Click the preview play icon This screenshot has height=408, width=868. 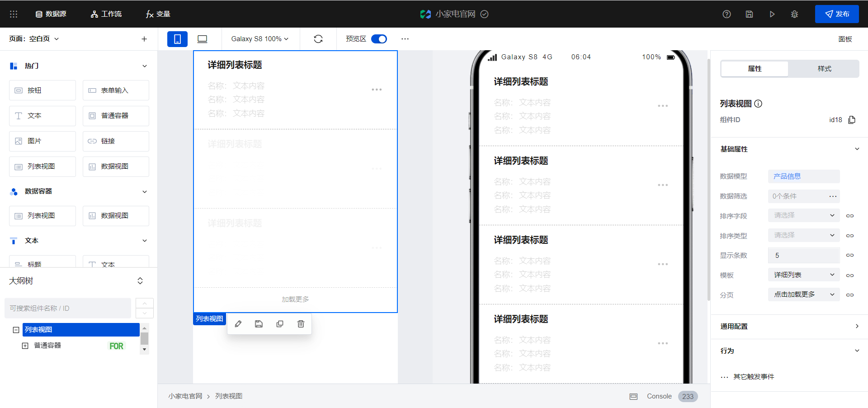pos(772,14)
